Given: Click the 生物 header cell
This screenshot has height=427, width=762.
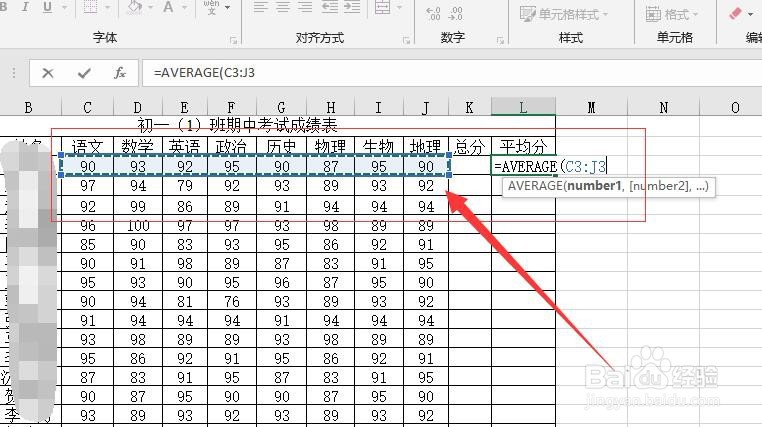Looking at the screenshot, I should [379, 146].
